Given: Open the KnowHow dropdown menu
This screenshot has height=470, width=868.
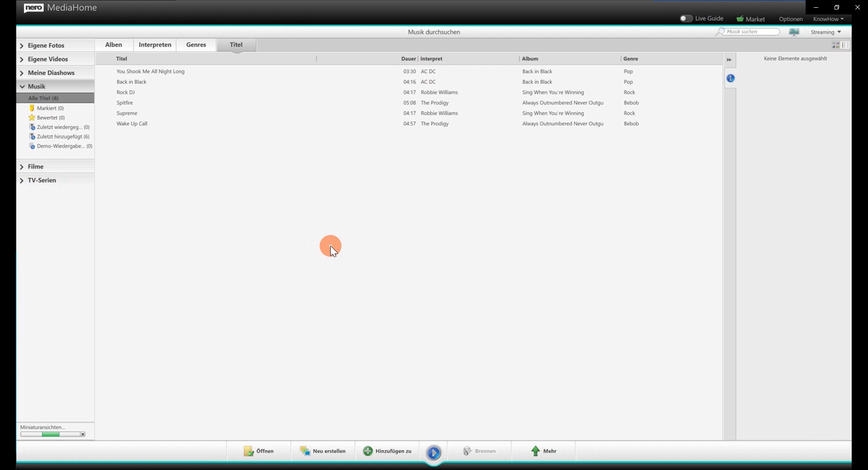Looking at the screenshot, I should tap(828, 19).
